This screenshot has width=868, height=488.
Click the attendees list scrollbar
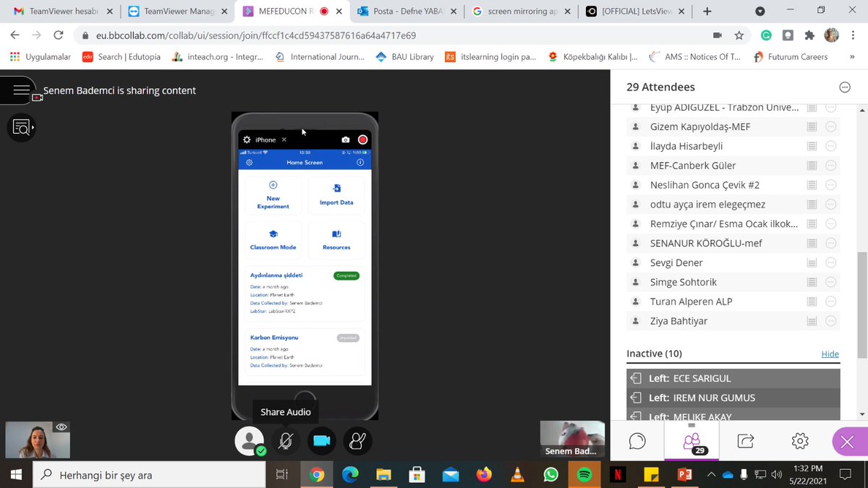pyautogui.click(x=861, y=304)
